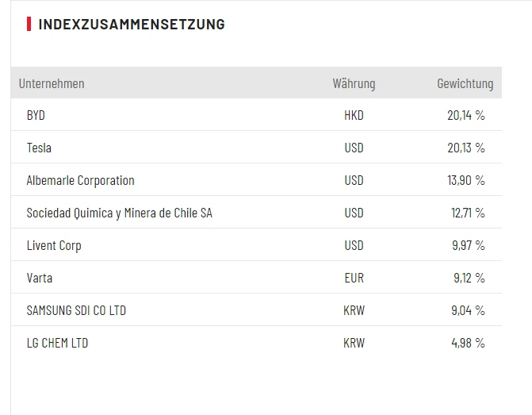Click BYD's 20,14 % weighting value
This screenshot has height=415, width=532.
(465, 115)
